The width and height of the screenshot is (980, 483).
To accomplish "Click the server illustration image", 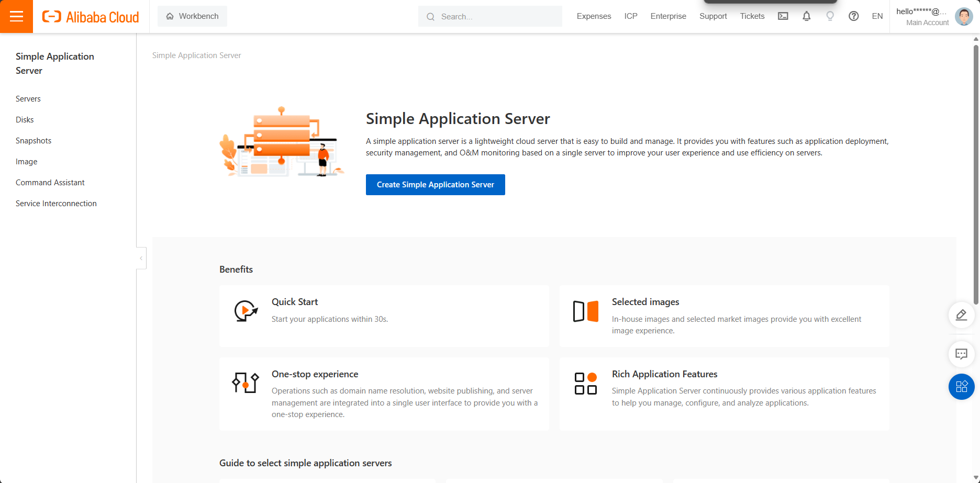I will [x=282, y=142].
